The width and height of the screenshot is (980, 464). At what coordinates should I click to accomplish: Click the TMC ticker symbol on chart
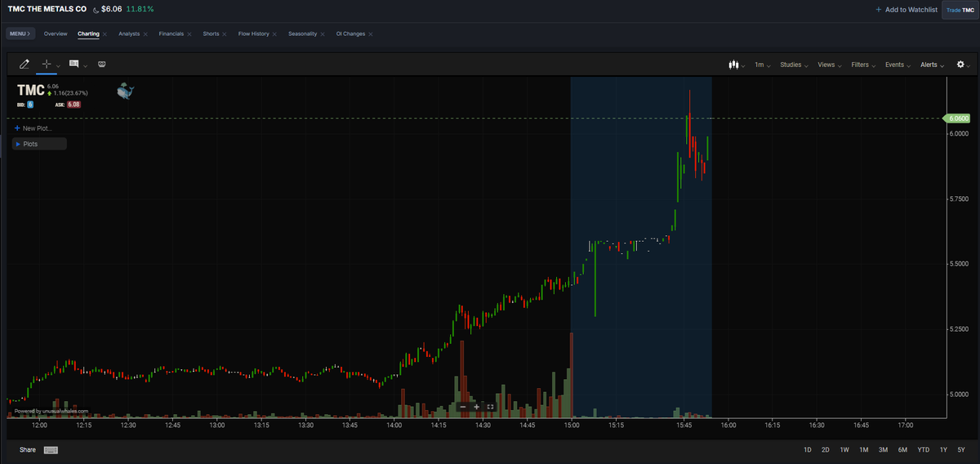(30, 91)
